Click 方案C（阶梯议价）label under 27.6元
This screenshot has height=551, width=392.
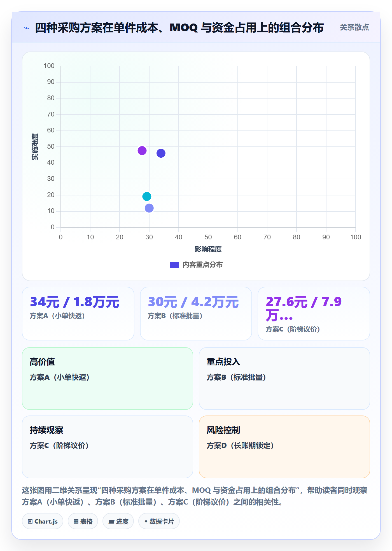pos(293,329)
